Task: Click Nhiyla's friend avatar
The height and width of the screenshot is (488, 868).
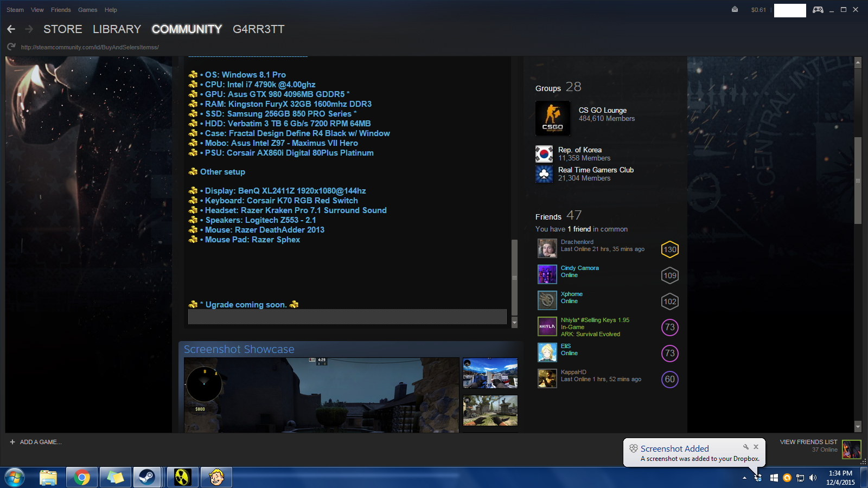Action: [x=547, y=326]
